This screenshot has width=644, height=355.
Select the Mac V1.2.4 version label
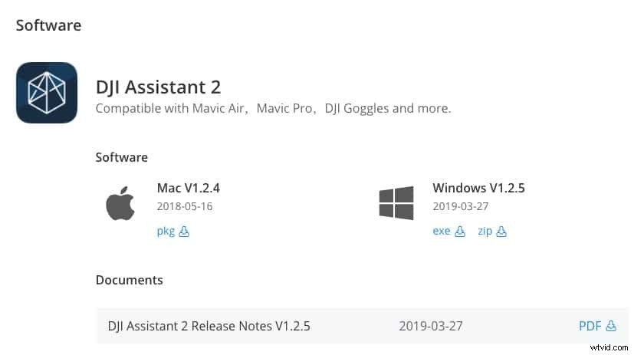(188, 187)
